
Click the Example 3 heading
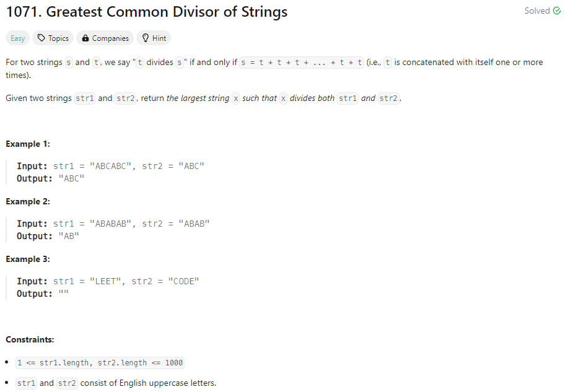[x=28, y=259]
